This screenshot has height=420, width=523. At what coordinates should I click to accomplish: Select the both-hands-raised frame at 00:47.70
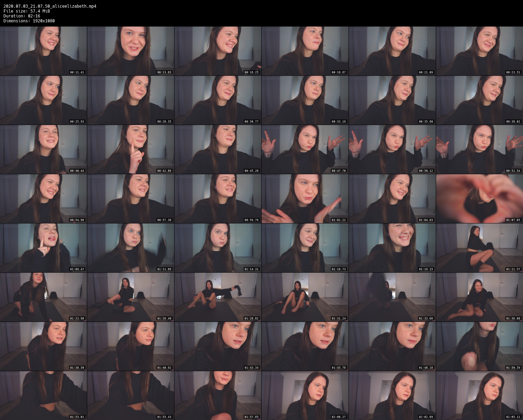click(x=305, y=149)
